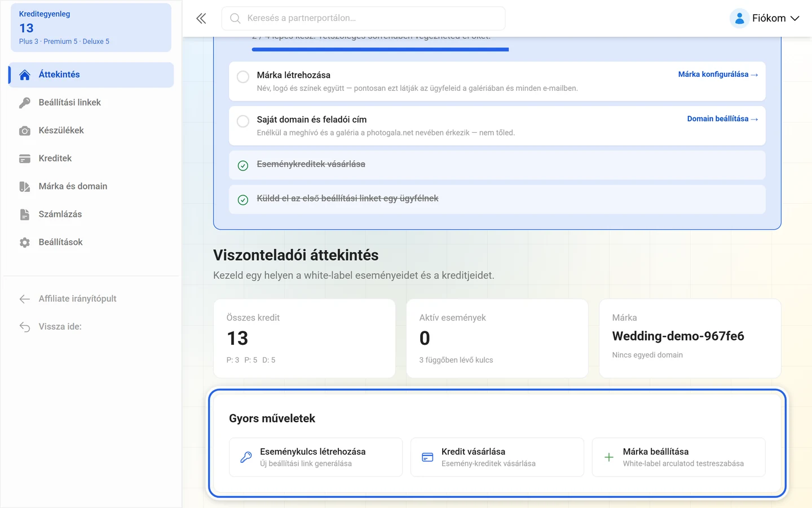Click the 'P: 3 P: 5 D: 5' credit breakdown
This screenshot has height=508, width=812.
pyautogui.click(x=251, y=360)
